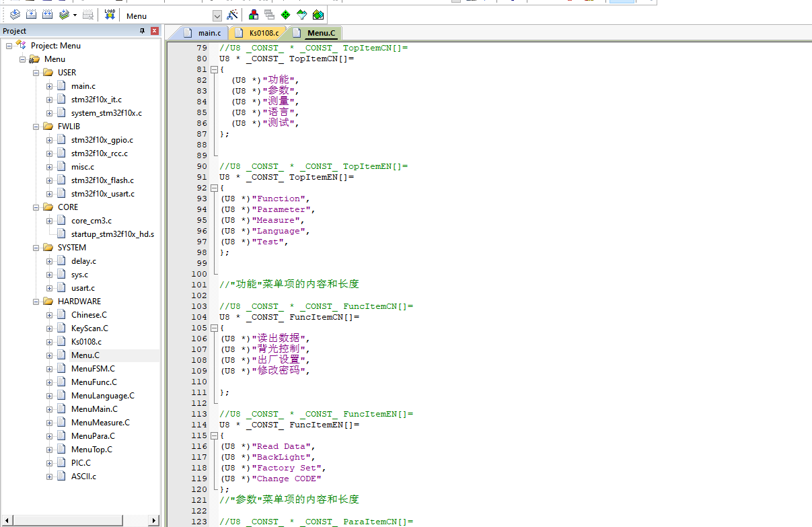Expand the main.c file node under USER
The height and width of the screenshot is (527, 812).
click(x=50, y=86)
